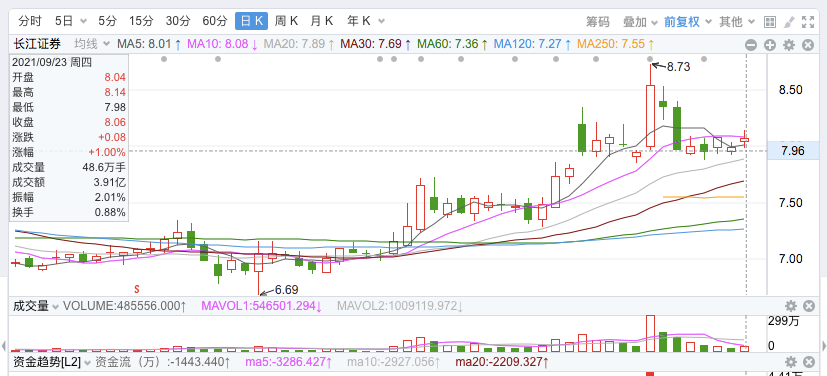Viewport: 827px width, 376px height.
Task: Open the multi-chart grid layout icon
Action: [770, 22]
